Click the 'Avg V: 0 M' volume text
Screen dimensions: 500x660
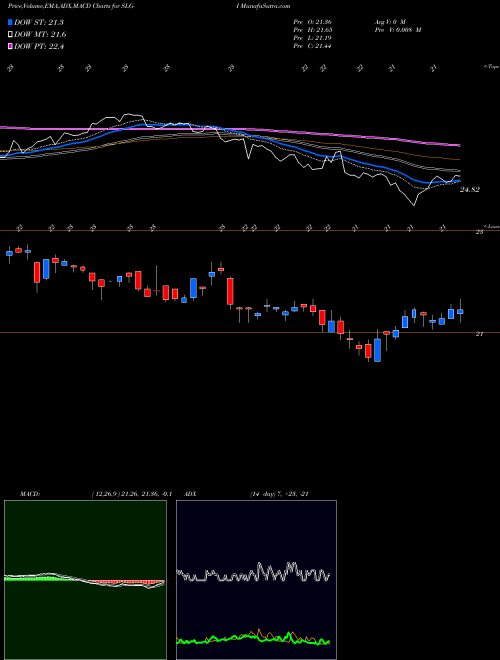click(x=389, y=21)
